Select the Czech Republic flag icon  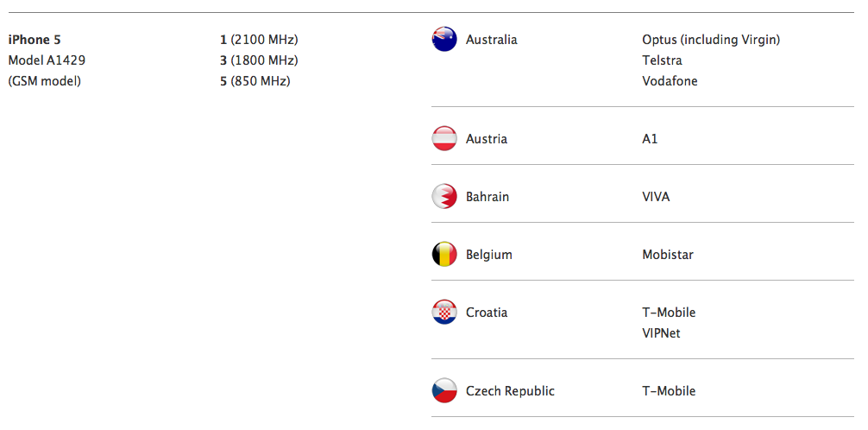tap(444, 391)
